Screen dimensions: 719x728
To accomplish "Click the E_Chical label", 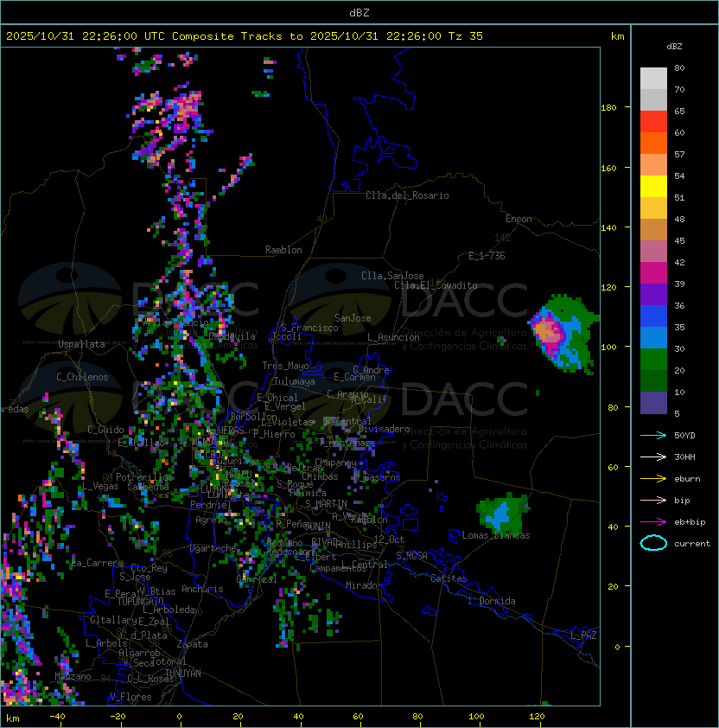I will [x=277, y=398].
